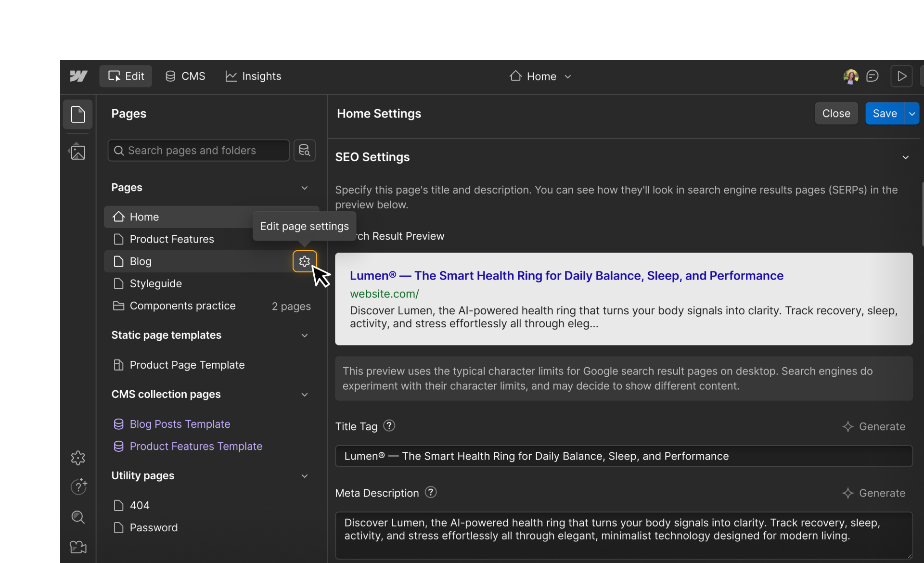This screenshot has height=563, width=924.
Task: Open the Assets panel
Action: (77, 152)
